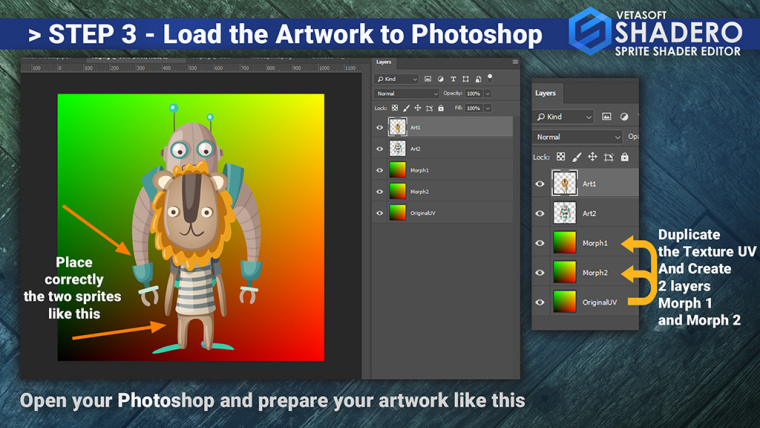Open Fill slider arrow in small panel

(x=488, y=108)
